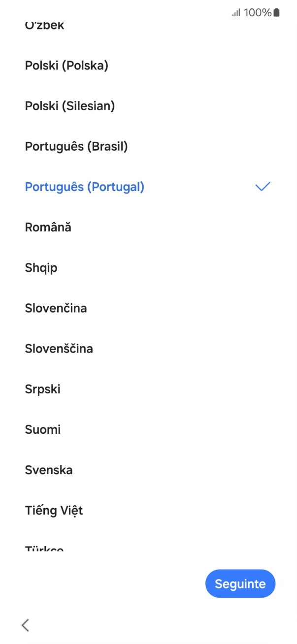The image size is (297, 644).
Task: Select Polski (Silesian)
Action: [70, 106]
